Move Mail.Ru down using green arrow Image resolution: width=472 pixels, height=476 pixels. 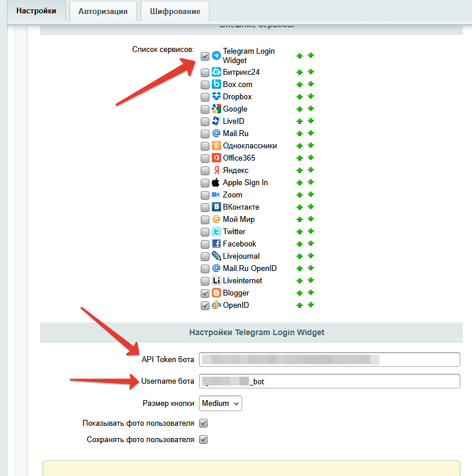[310, 133]
